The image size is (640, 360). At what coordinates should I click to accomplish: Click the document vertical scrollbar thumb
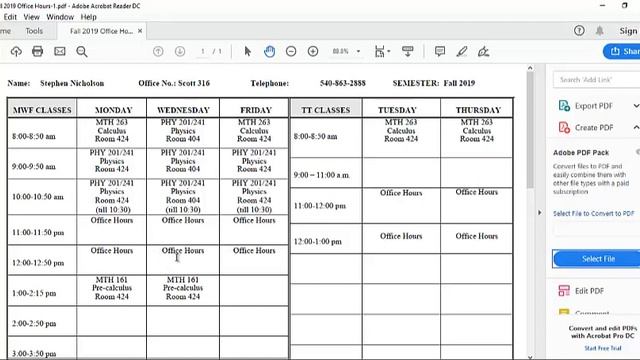pyautogui.click(x=530, y=130)
